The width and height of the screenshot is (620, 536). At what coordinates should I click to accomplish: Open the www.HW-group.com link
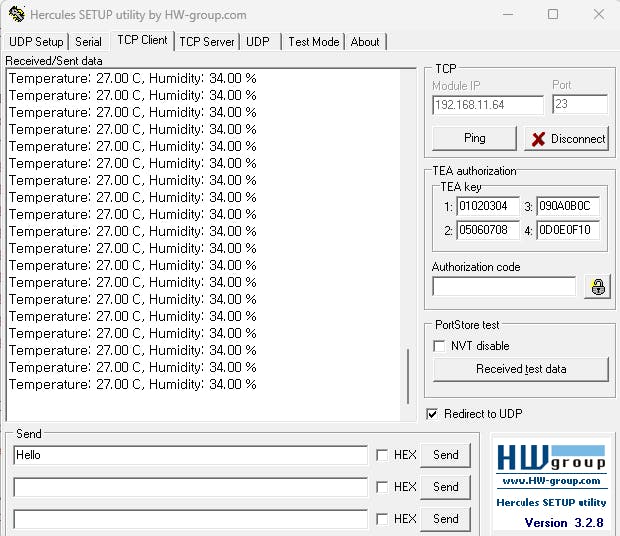pos(551,481)
